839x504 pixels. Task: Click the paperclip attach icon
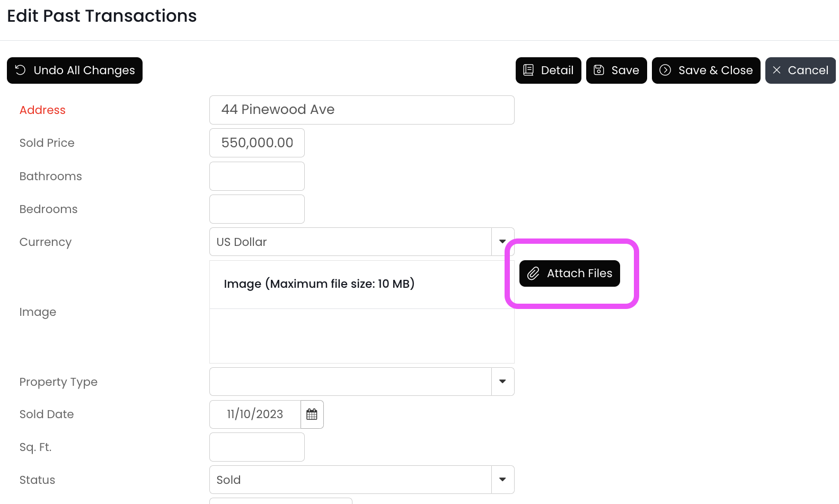(533, 273)
